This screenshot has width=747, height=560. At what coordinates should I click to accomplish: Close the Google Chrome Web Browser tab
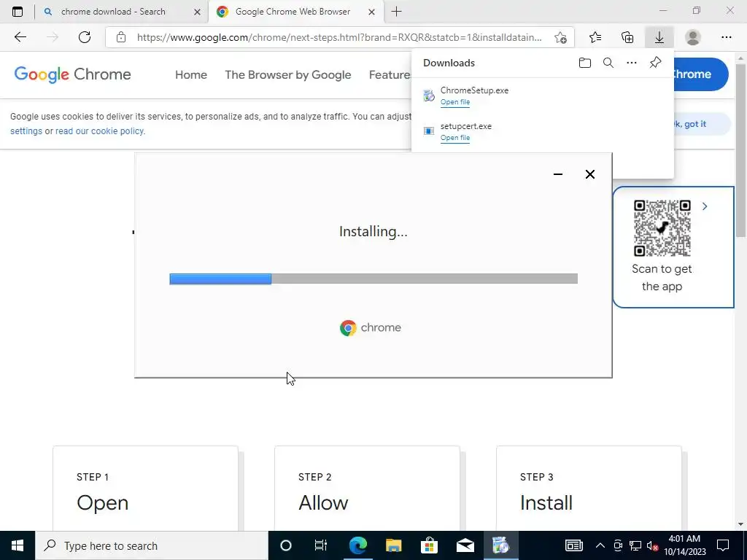click(372, 12)
